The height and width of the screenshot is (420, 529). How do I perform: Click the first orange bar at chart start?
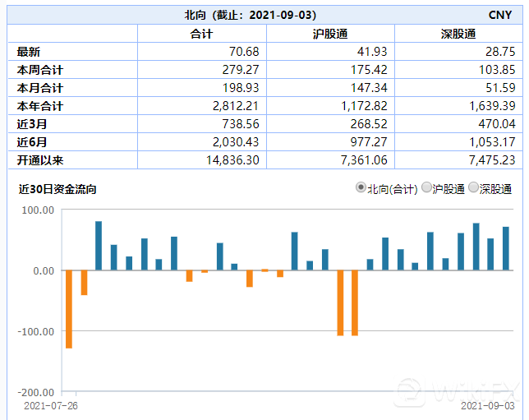(69, 309)
